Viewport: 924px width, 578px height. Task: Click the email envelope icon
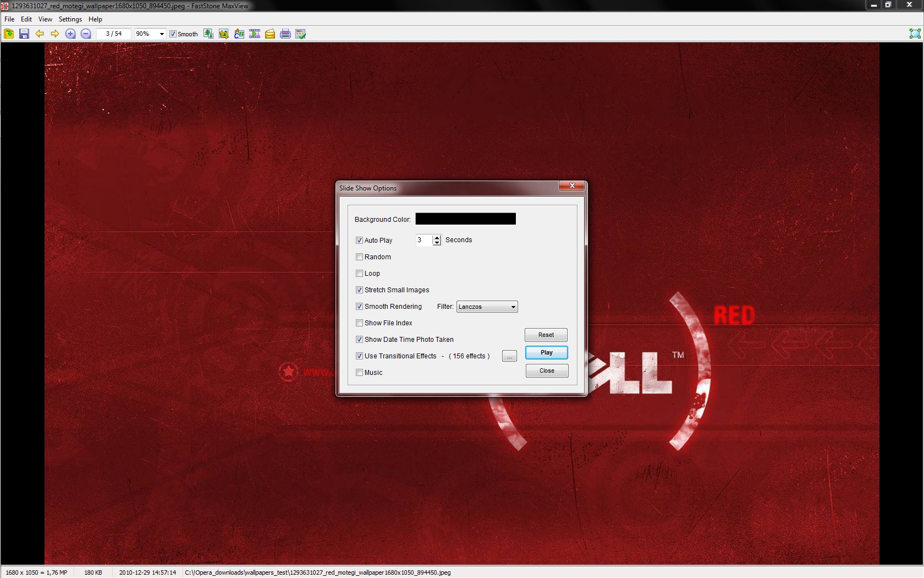[x=270, y=34]
